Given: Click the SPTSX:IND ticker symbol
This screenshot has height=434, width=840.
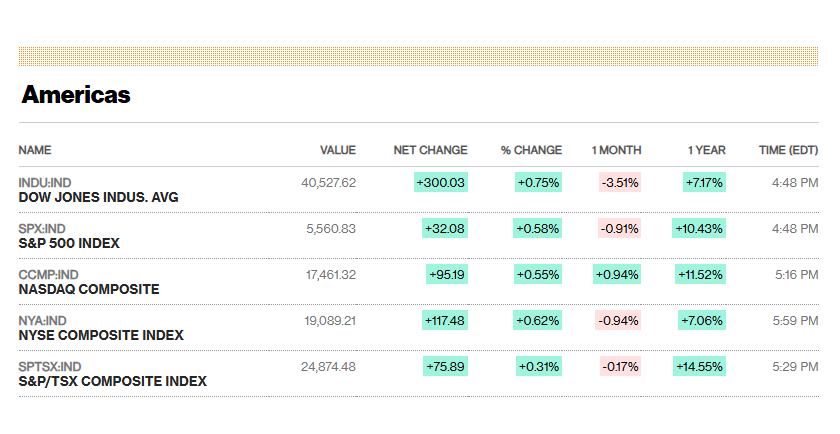Looking at the screenshot, I should [50, 367].
